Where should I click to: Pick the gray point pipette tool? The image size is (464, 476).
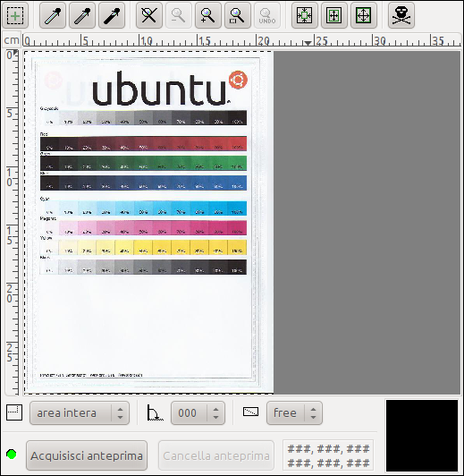(x=82, y=15)
